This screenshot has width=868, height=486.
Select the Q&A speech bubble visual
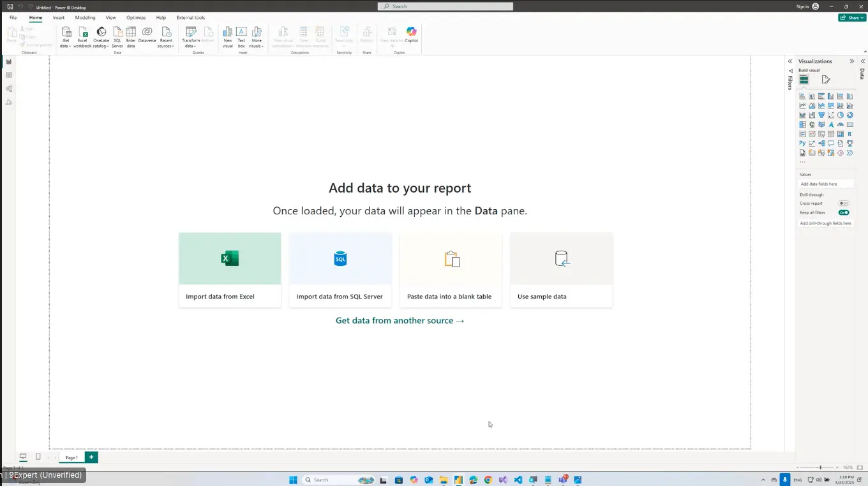[831, 144]
